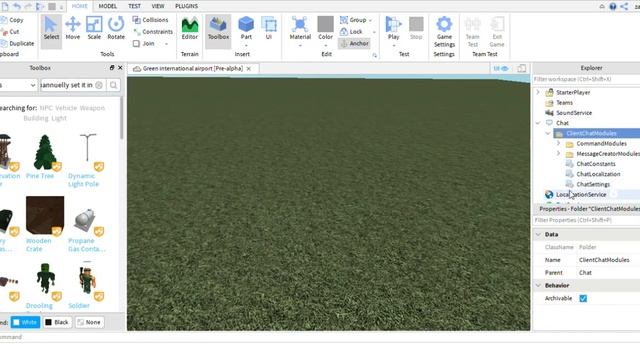The height and width of the screenshot is (360, 640).
Task: Open the TEST ribbon tab
Action: click(x=134, y=6)
